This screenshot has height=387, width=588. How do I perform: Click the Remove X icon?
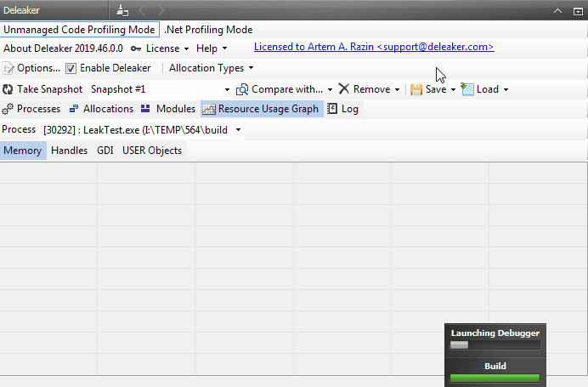point(344,89)
